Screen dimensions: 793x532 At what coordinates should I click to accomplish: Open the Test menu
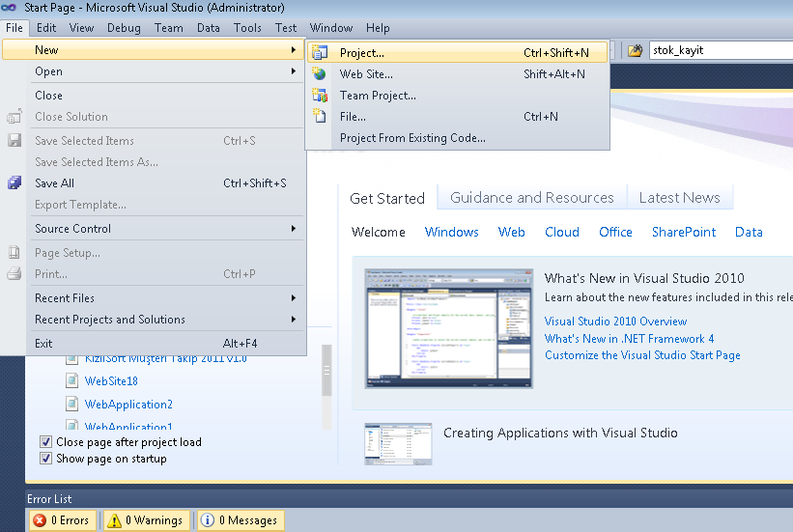tap(286, 28)
